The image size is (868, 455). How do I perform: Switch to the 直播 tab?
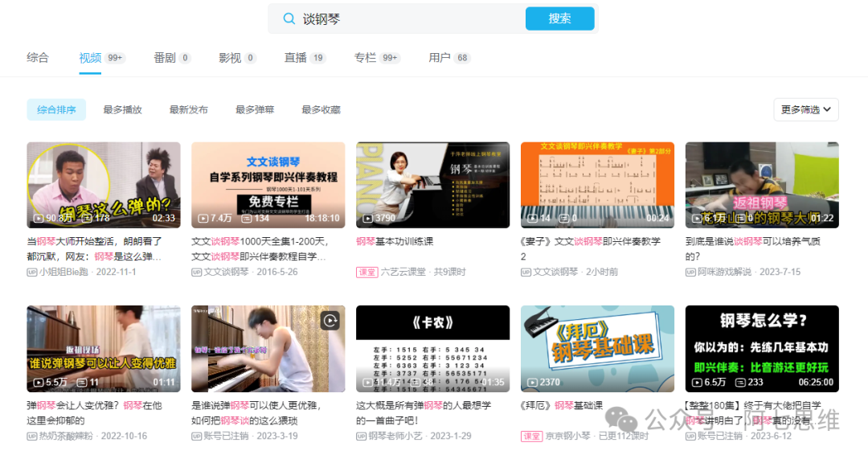(x=305, y=58)
